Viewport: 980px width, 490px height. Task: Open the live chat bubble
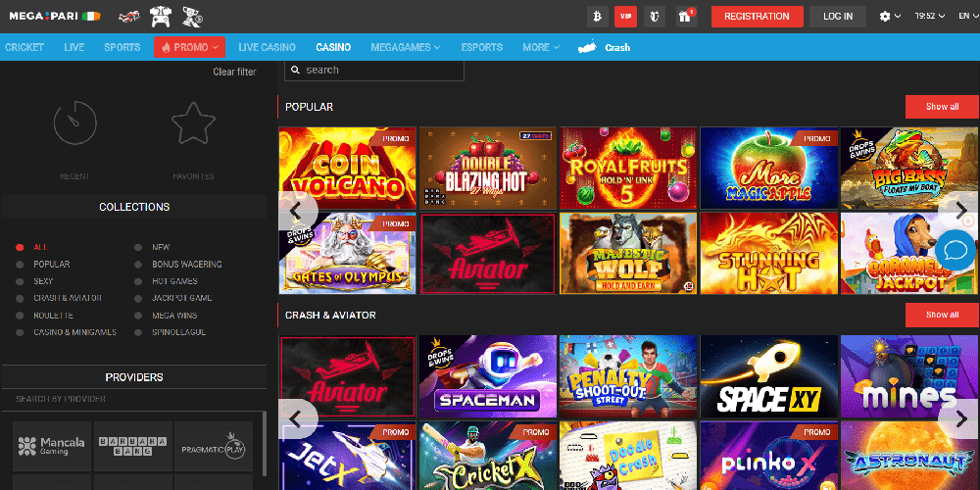[955, 250]
